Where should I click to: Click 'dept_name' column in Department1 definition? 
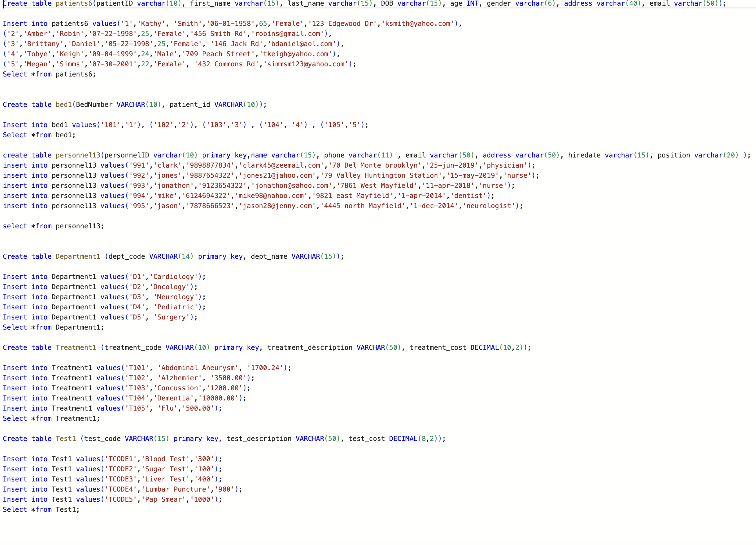[269, 256]
